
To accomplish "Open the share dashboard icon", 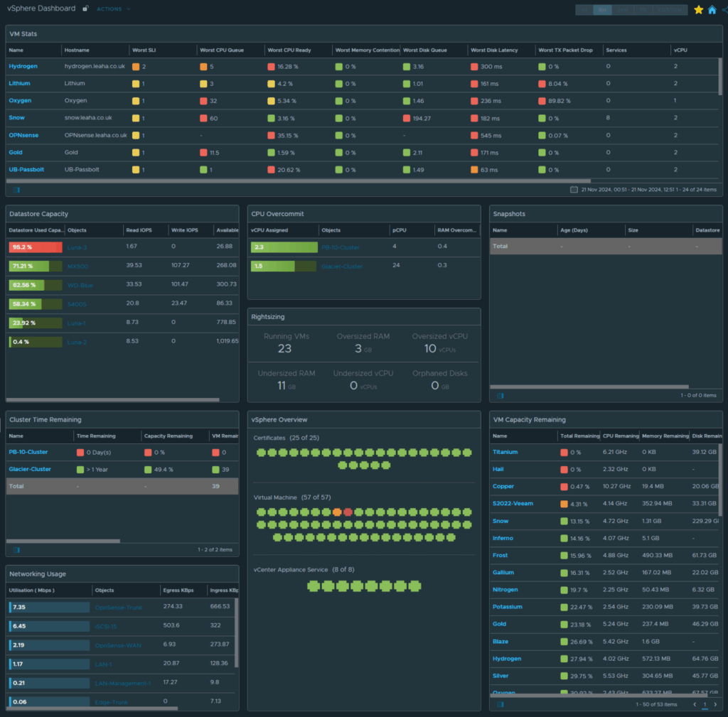I will point(724,10).
